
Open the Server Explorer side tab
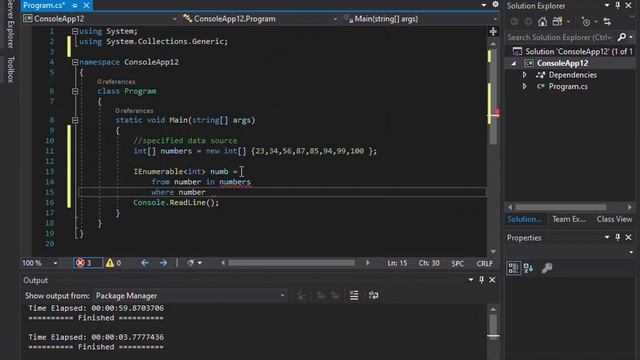(x=11, y=24)
